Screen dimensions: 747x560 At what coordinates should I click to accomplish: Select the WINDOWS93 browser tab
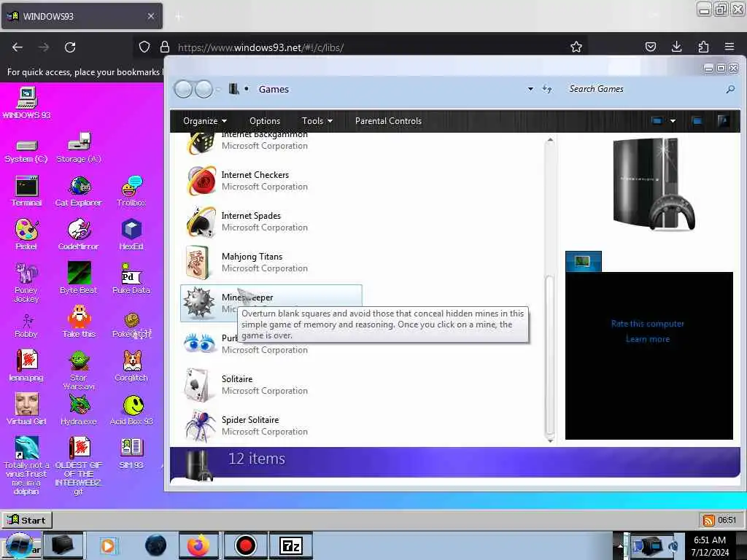tap(82, 16)
